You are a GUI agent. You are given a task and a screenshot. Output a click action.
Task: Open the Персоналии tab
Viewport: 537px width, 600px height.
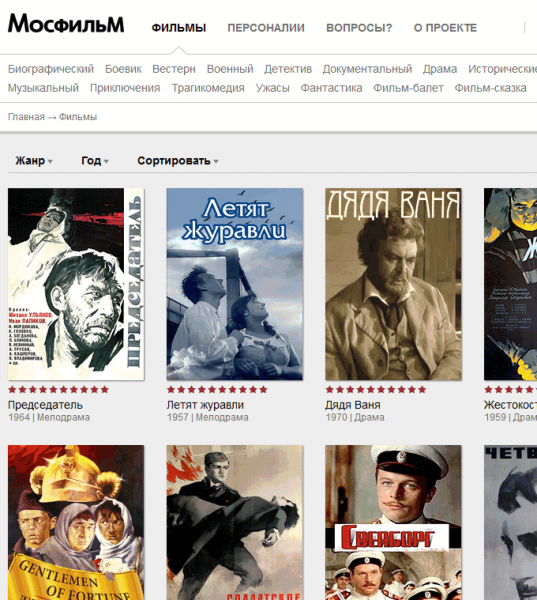266,28
